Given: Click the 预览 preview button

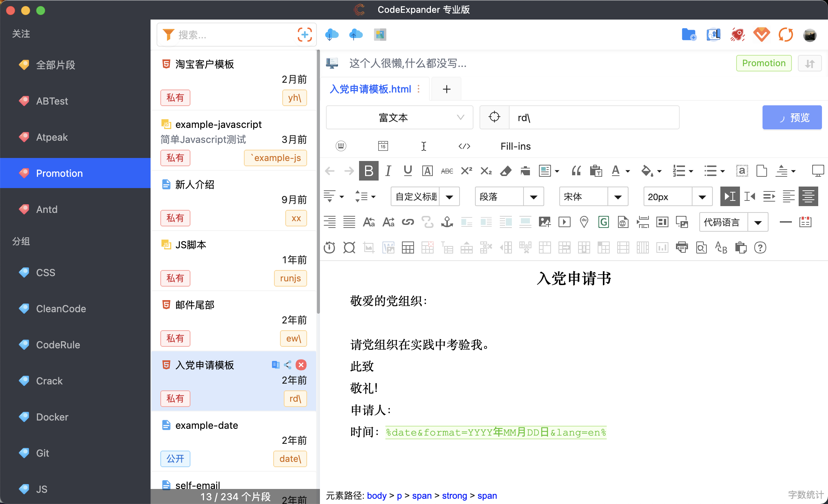Looking at the screenshot, I should pyautogui.click(x=792, y=118).
